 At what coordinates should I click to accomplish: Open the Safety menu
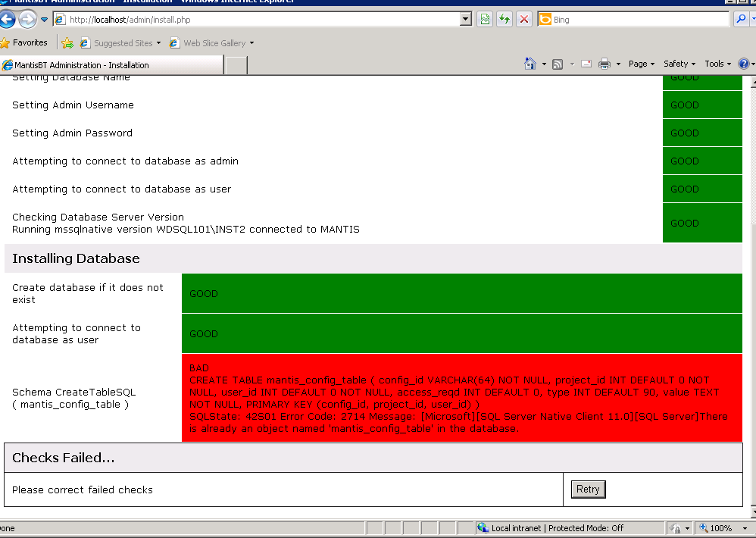pyautogui.click(x=679, y=64)
